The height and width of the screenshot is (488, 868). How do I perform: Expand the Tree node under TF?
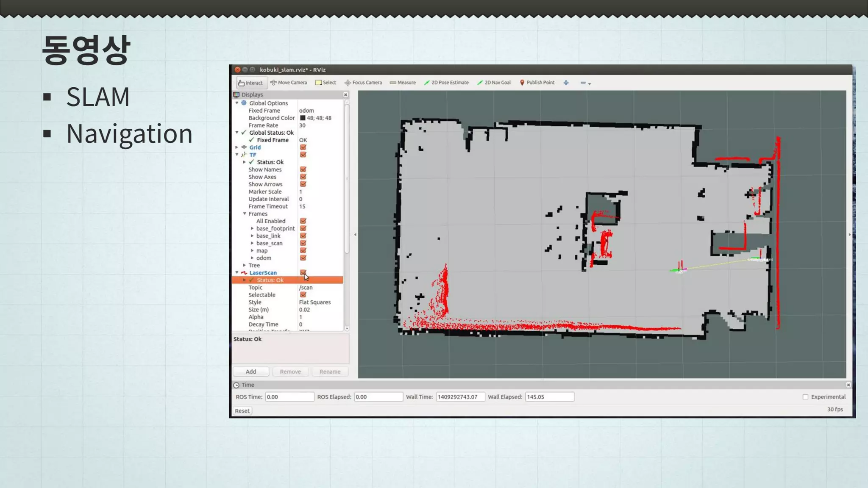245,265
